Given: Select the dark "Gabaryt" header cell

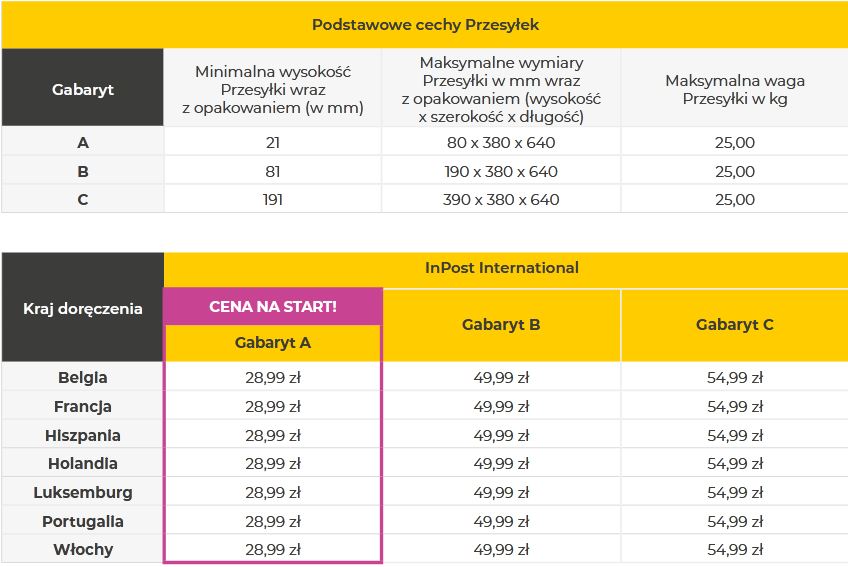Looking at the screenshot, I should tap(82, 89).
